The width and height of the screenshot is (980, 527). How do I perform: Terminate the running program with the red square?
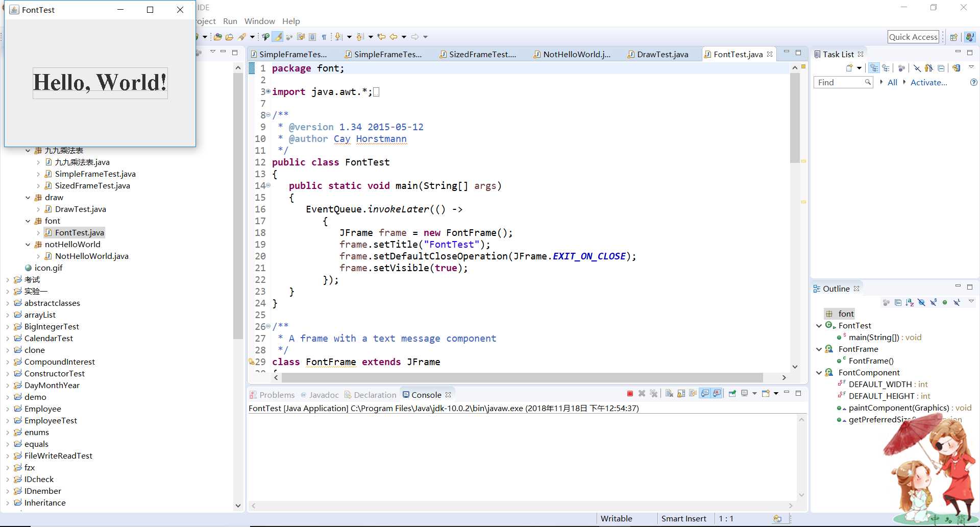630,393
